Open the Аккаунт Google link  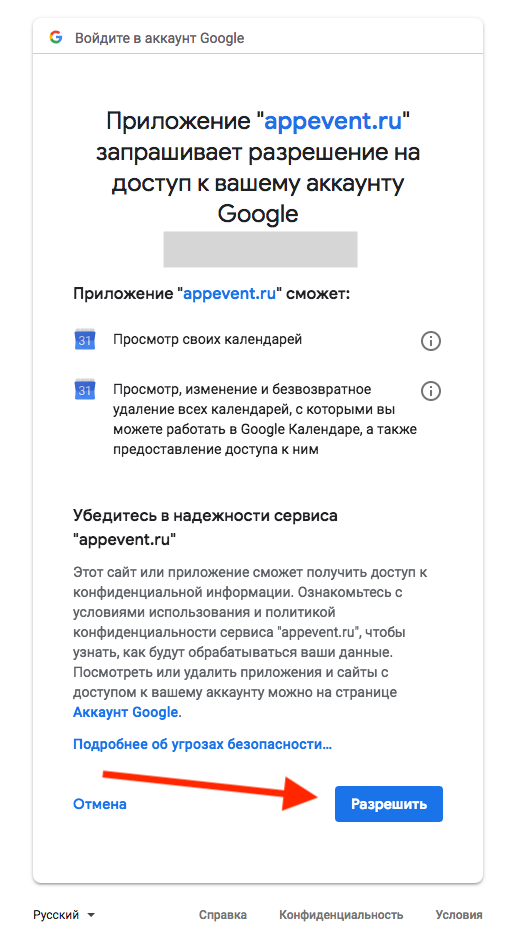[x=126, y=712]
